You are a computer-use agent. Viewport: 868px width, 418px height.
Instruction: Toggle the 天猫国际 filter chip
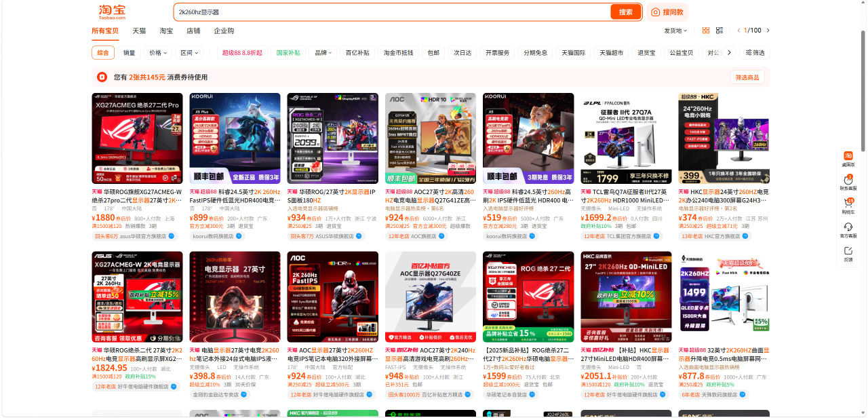tap(574, 53)
